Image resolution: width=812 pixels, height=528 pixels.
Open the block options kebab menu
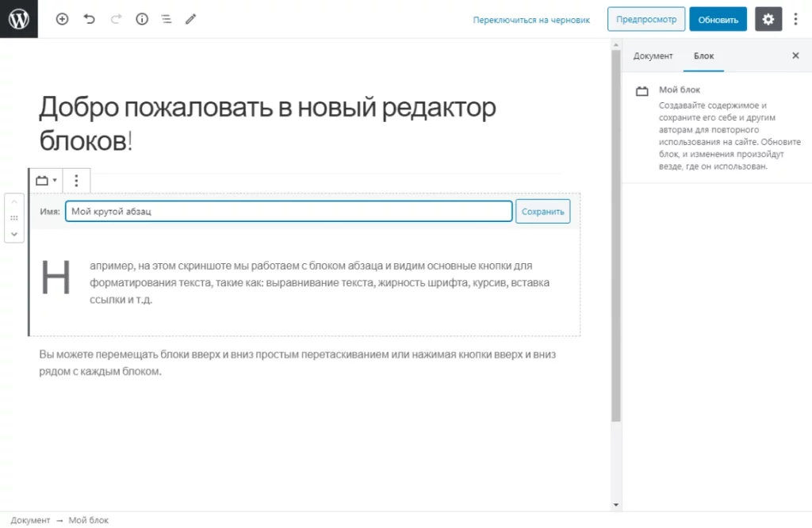(76, 180)
